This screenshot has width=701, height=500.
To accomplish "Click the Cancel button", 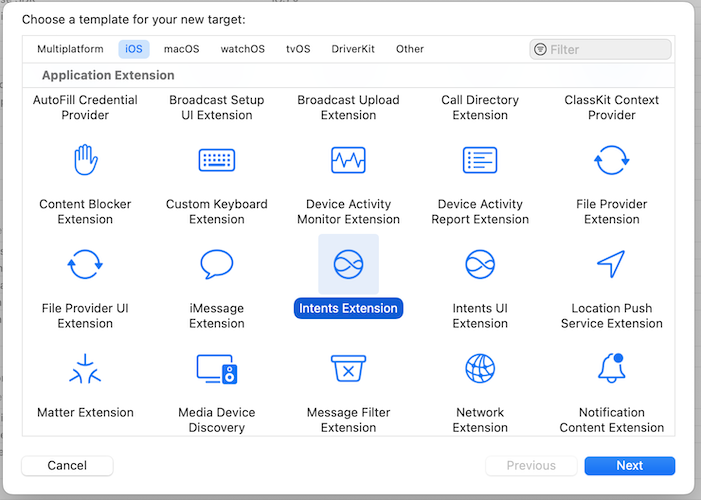I will point(67,466).
